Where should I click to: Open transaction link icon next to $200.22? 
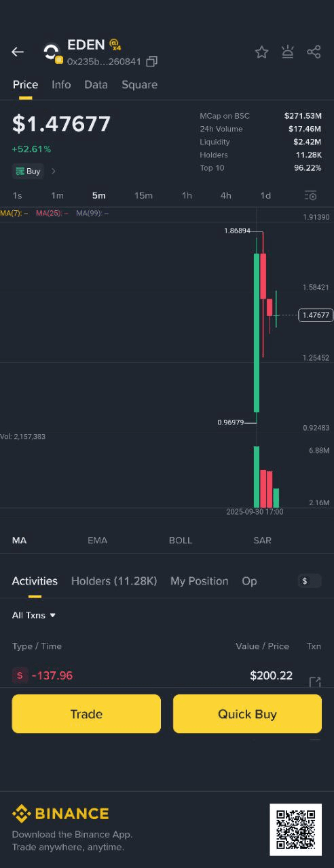click(315, 682)
